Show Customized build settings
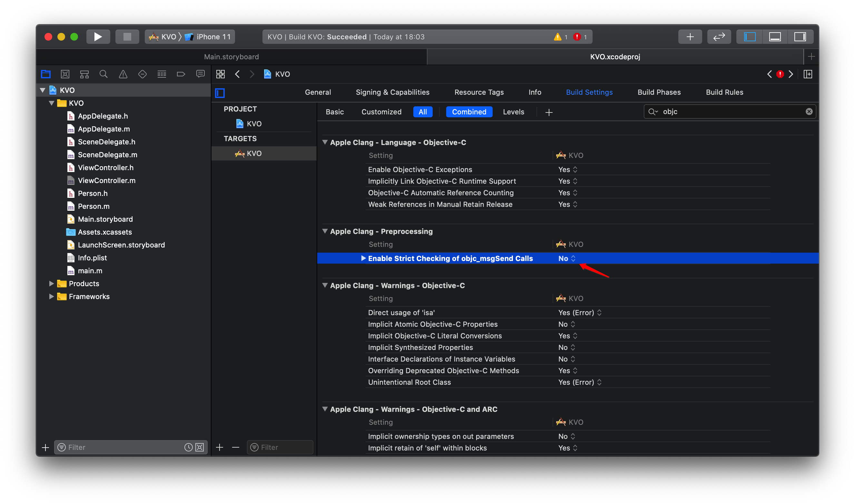 (381, 112)
